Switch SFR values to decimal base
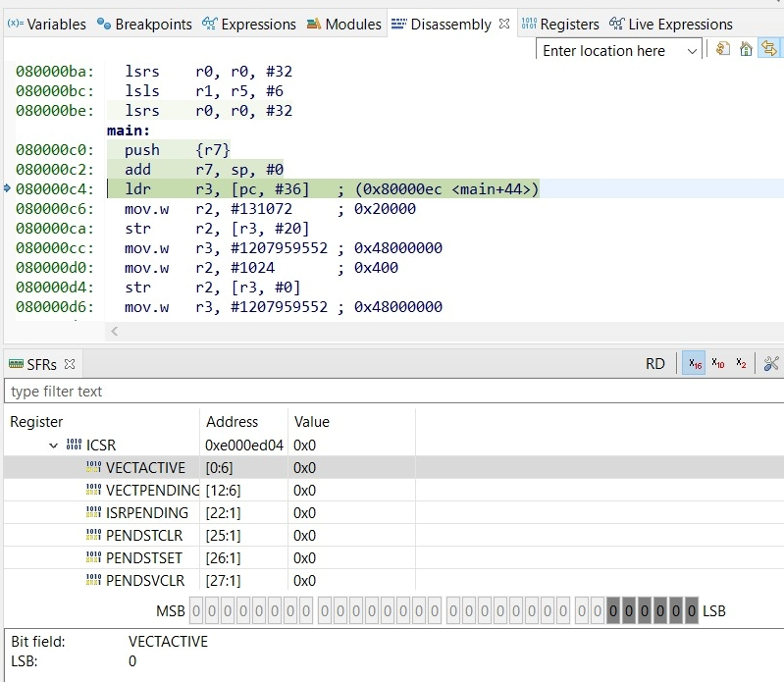Image resolution: width=784 pixels, height=682 pixels. [x=718, y=363]
